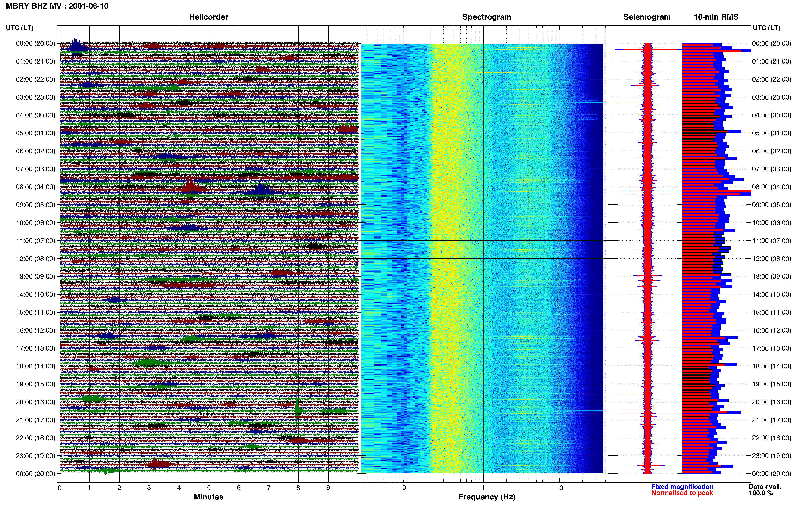
Task: Click the 'Normalised to peak' legend text
Action: [682, 493]
